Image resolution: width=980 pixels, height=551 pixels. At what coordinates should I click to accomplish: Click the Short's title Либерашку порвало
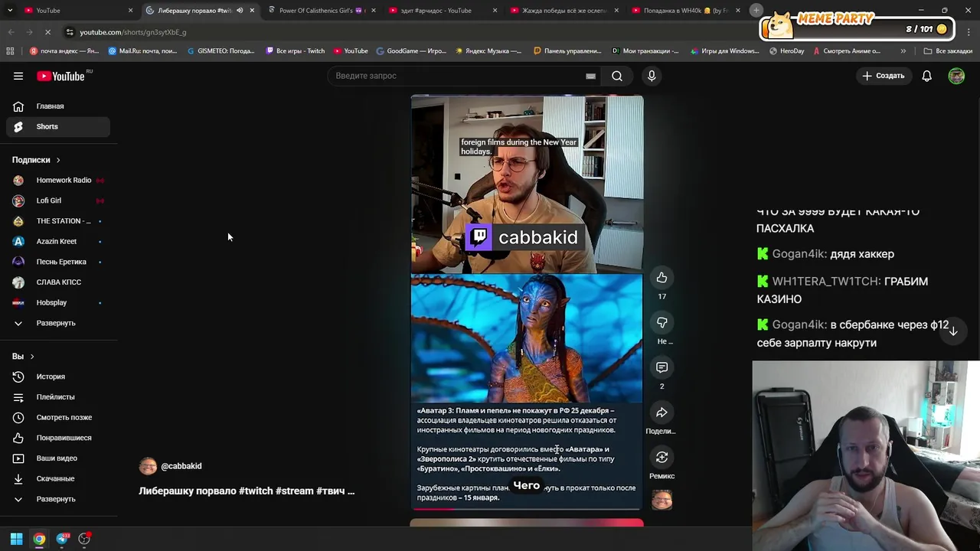[247, 491]
